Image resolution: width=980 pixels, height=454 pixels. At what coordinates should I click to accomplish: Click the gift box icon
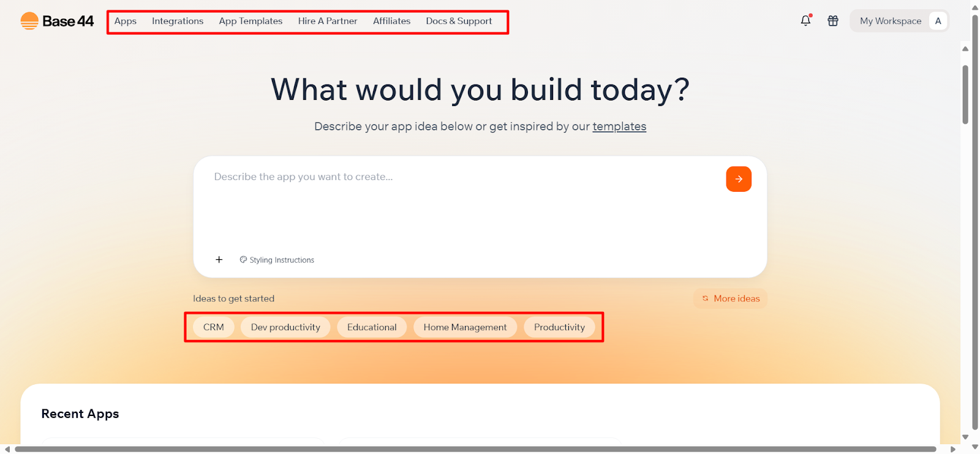[833, 21]
